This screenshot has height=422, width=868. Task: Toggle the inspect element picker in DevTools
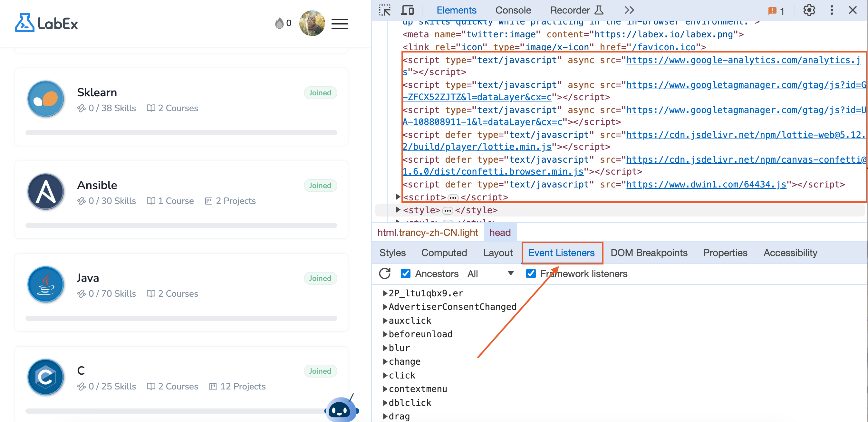point(385,10)
